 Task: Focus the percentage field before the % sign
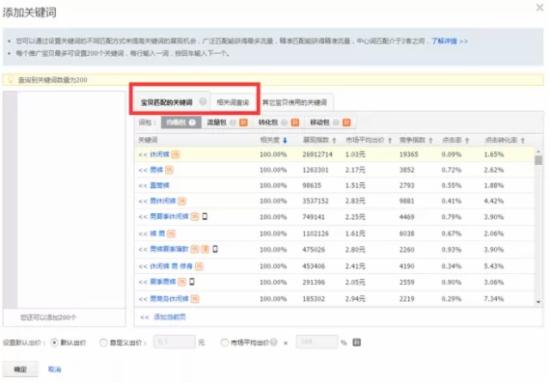point(317,342)
